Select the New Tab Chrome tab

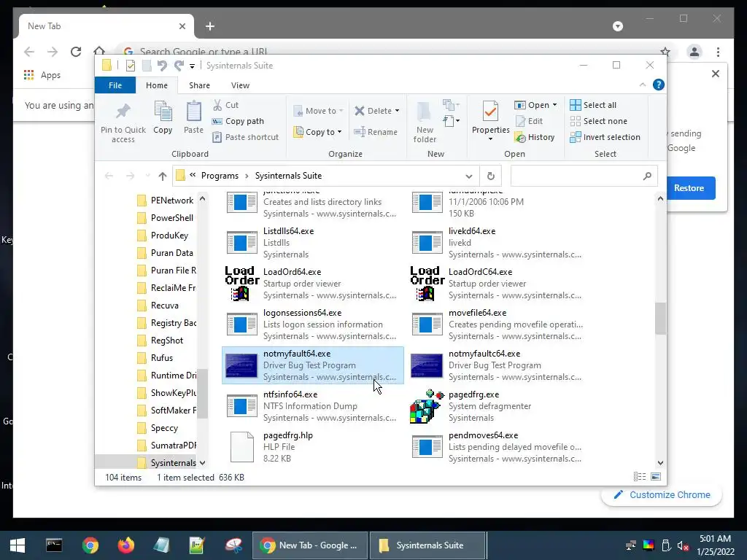tap(107, 27)
